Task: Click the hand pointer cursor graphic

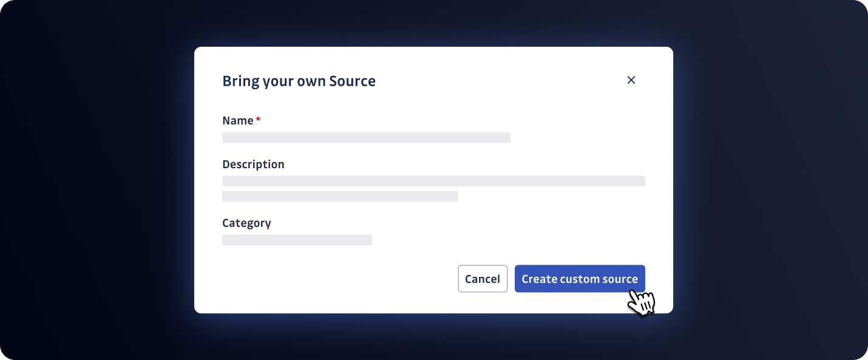Action: pos(642,302)
